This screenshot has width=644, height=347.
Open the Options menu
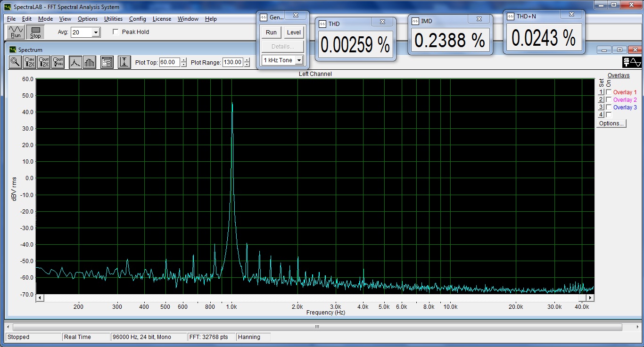click(x=88, y=19)
